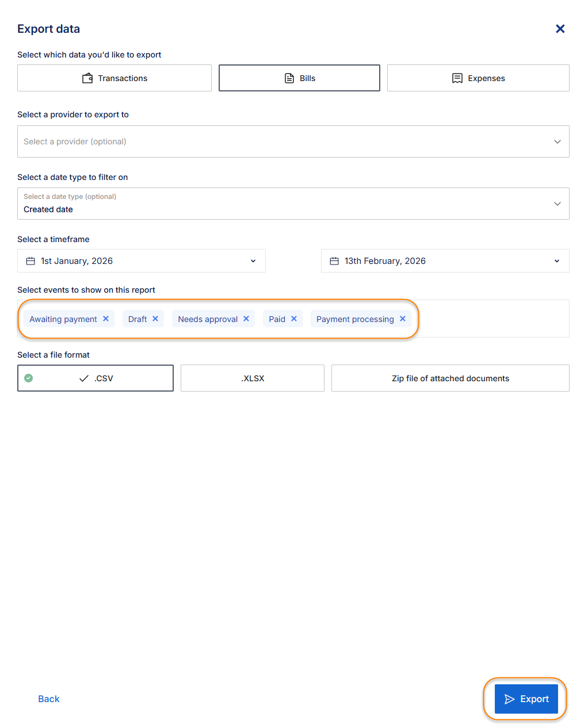Viewport: 588px width, 728px height.
Task: Switch to Expenses data export
Action: click(x=478, y=78)
